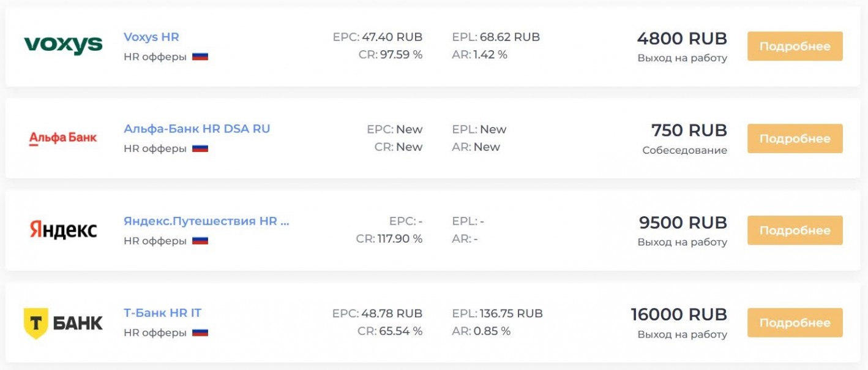Click the Т-Банк logo
Screen dimensions: 868x370
pos(63,322)
